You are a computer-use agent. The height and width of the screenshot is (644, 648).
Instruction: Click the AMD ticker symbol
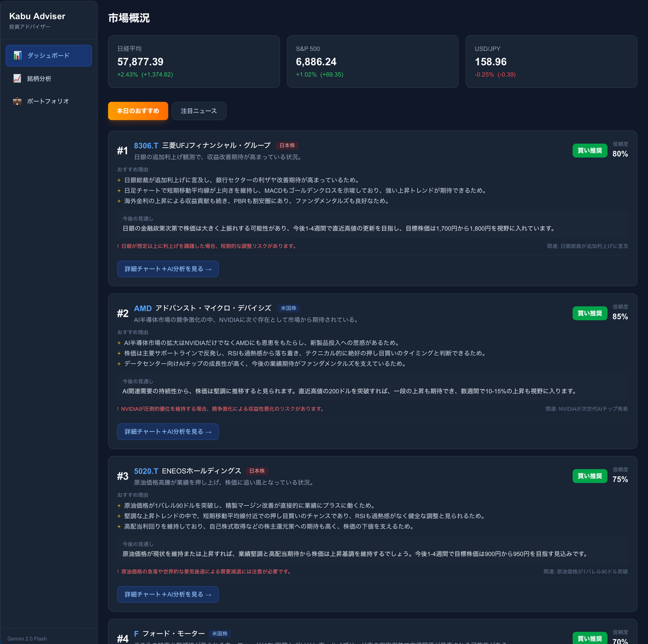click(x=143, y=309)
